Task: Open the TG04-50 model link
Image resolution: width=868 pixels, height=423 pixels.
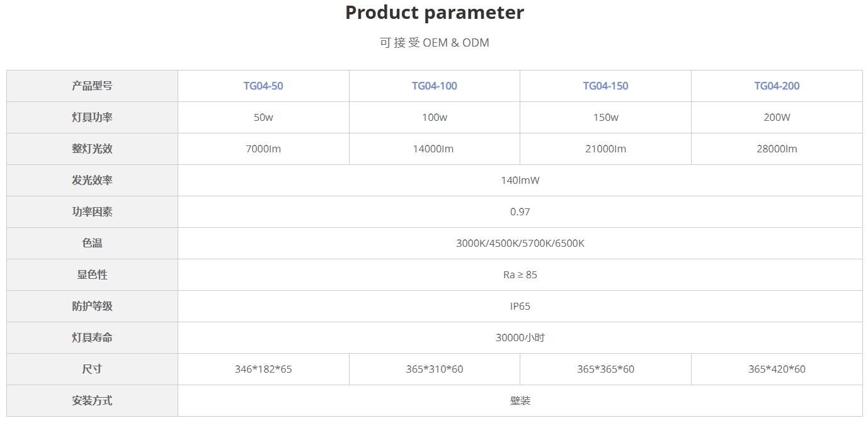Action: (263, 86)
